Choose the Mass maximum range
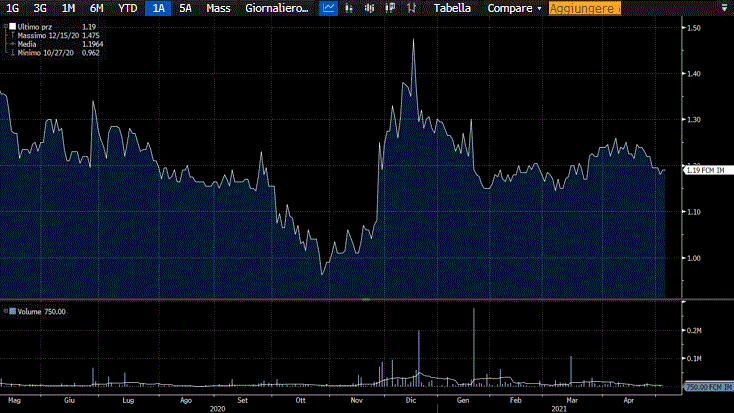The width and height of the screenshot is (734, 413). coord(218,8)
